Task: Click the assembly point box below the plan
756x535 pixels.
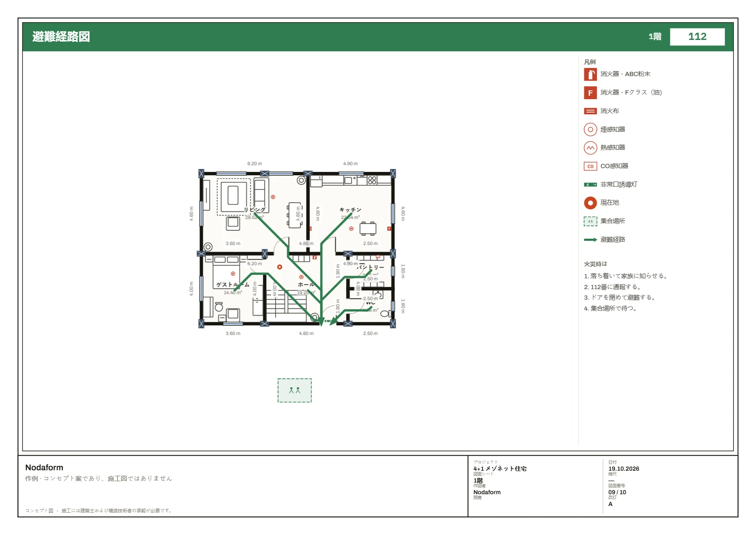Action: 294,390
